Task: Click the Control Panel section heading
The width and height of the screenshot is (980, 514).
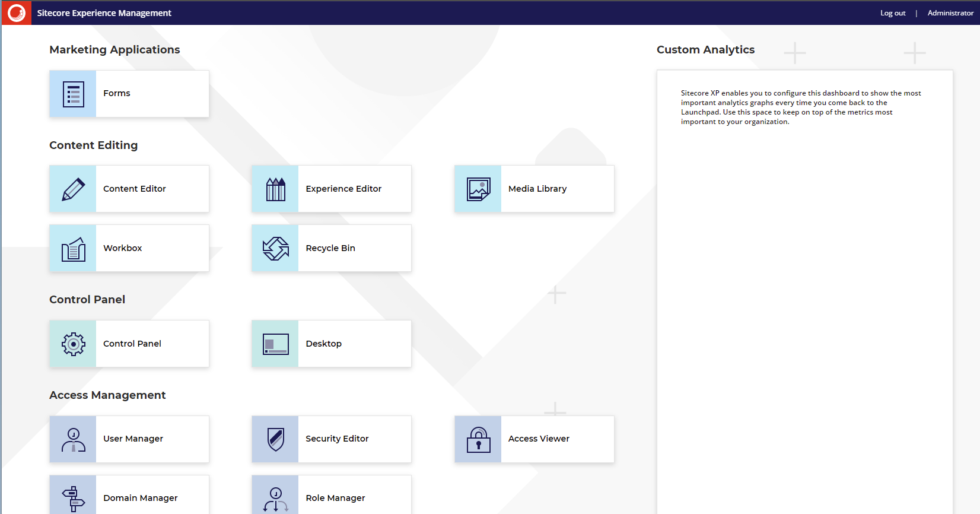Action: click(x=87, y=300)
